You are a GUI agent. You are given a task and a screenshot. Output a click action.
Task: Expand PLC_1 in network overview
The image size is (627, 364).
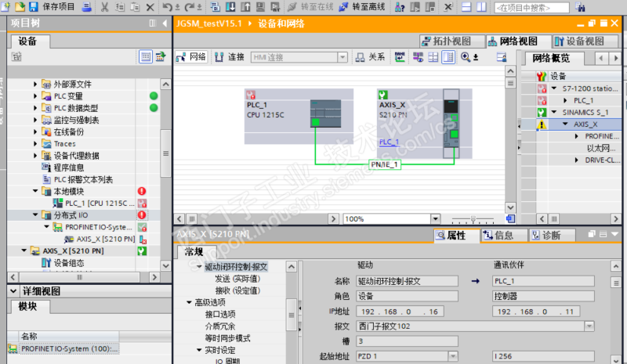pyautogui.click(x=565, y=100)
